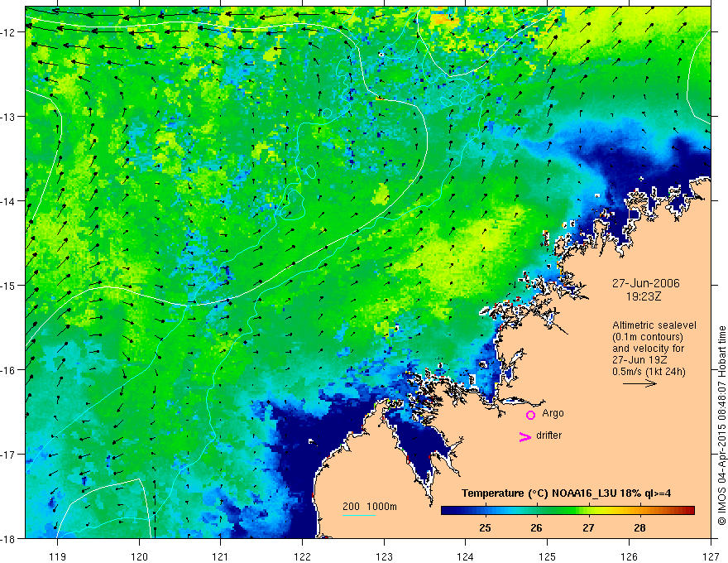Image resolution: width=728 pixels, height=563 pixels.
Task: Click the longitude label 126
Action: tap(629, 556)
